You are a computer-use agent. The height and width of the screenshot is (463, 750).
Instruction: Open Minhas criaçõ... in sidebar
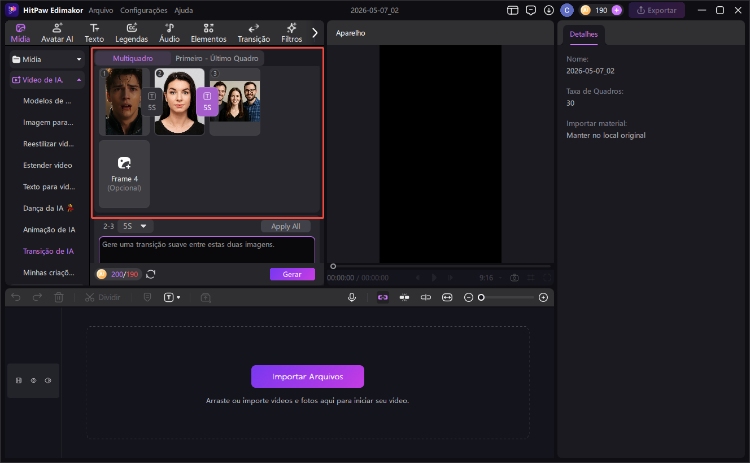[x=49, y=273]
